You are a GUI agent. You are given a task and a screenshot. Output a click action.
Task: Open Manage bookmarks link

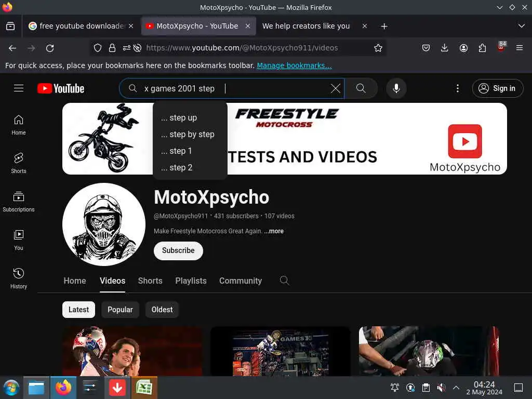click(294, 65)
